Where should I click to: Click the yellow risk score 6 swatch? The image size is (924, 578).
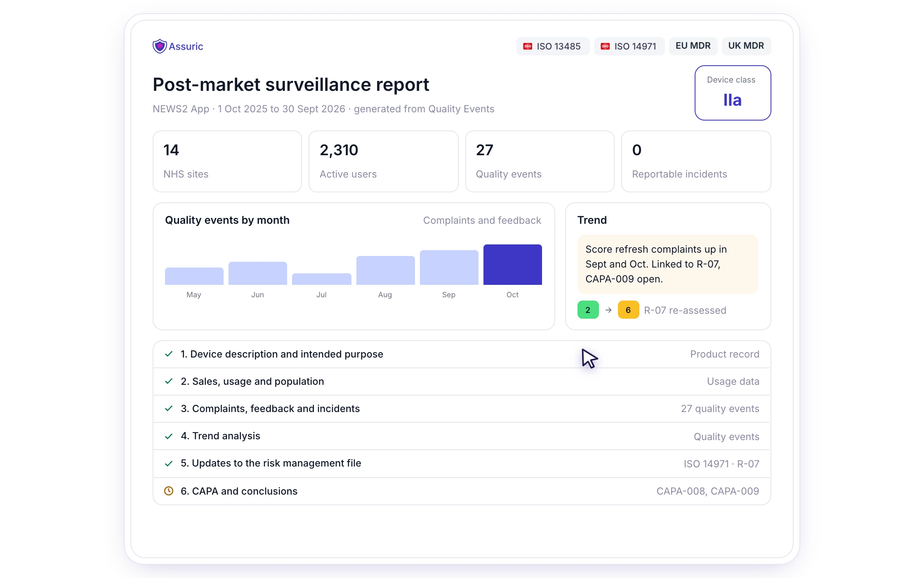[628, 310]
